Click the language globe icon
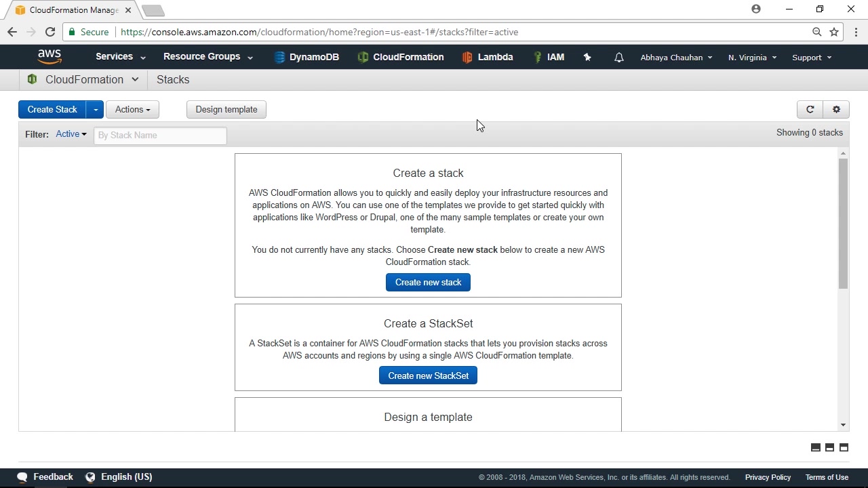868x488 pixels. [x=90, y=477]
